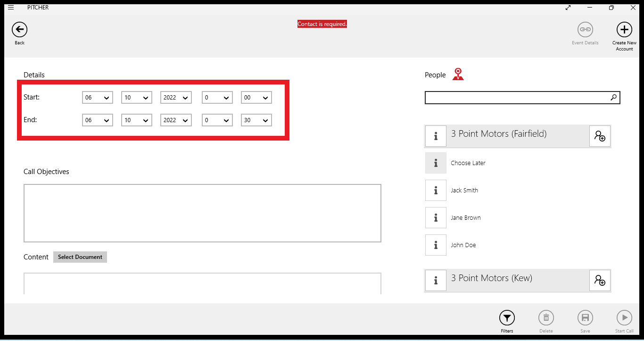Click the search magnifier in People box
The width and height of the screenshot is (644, 341).
(613, 98)
